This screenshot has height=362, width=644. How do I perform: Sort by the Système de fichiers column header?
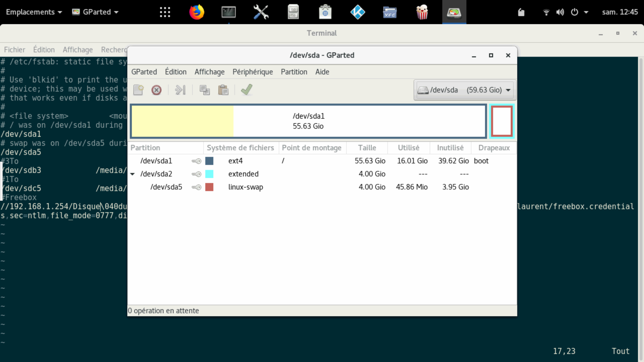pos(240,148)
